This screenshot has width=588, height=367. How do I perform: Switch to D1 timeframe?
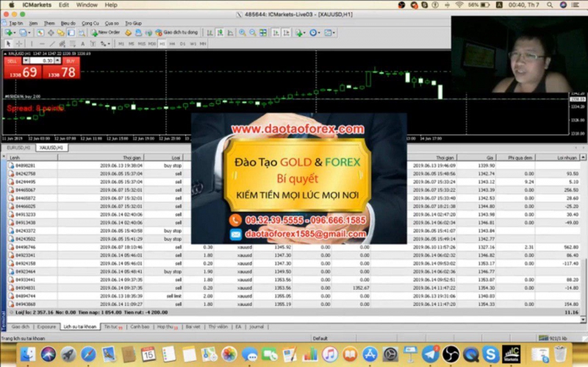(182, 44)
